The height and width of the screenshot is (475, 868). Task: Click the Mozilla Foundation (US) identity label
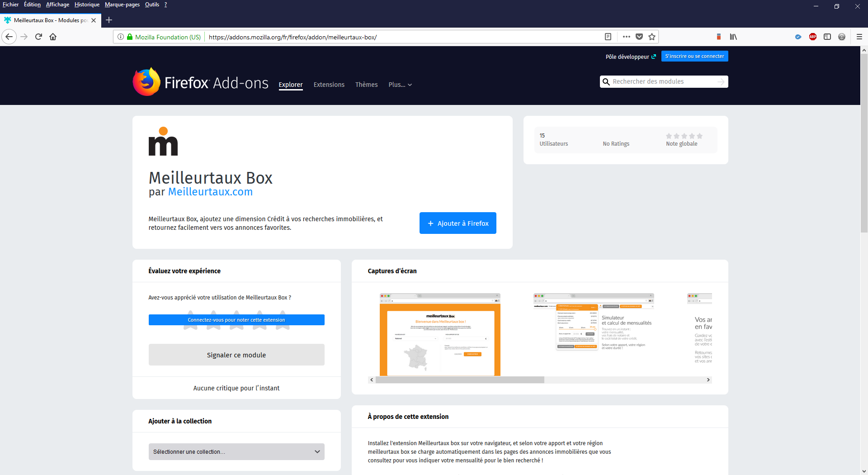click(168, 37)
